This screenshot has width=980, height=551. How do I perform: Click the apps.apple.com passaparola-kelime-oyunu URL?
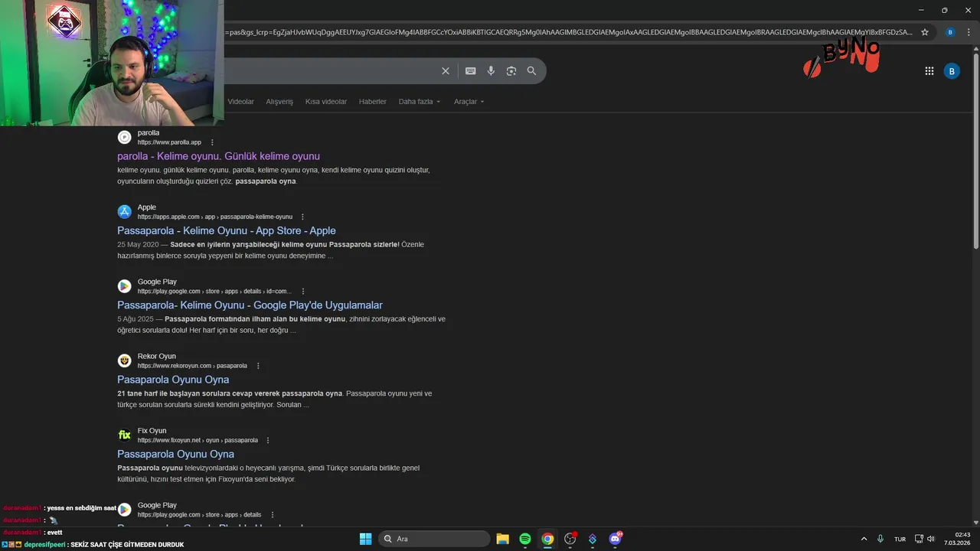215,217
